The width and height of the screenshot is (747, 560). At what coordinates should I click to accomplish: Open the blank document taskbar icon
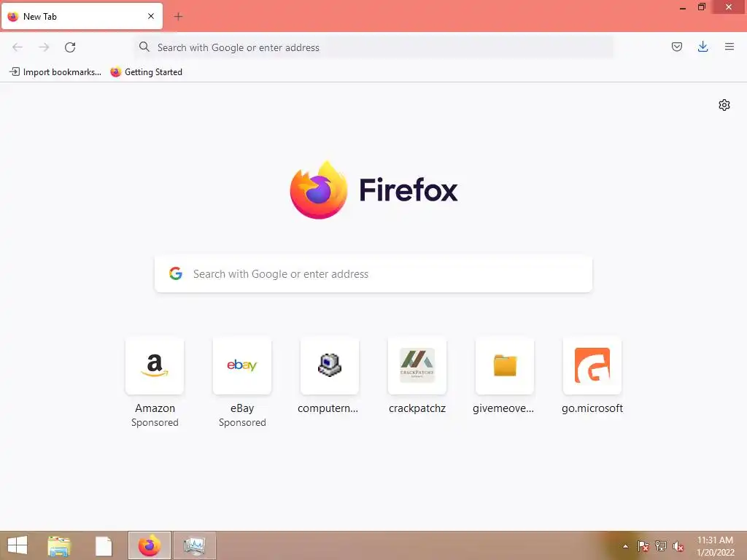[104, 546]
